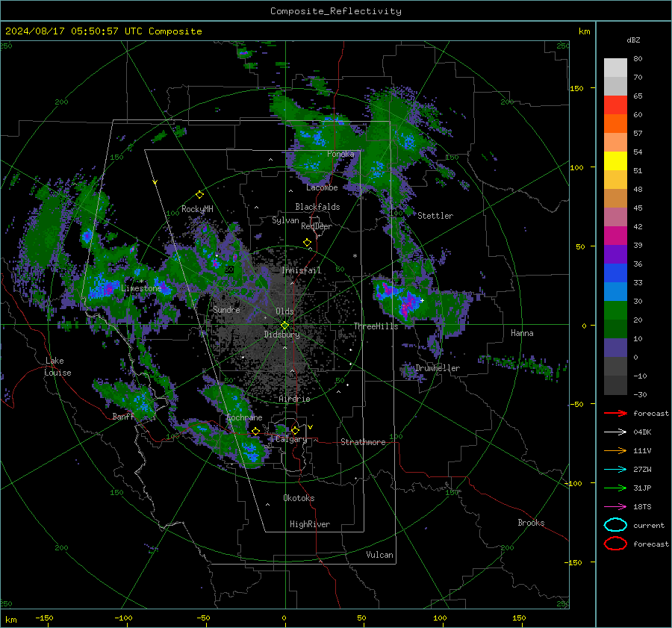This screenshot has width=672, height=628.
Task: Click the 0 label on bottom km axis
Action: tap(284, 618)
